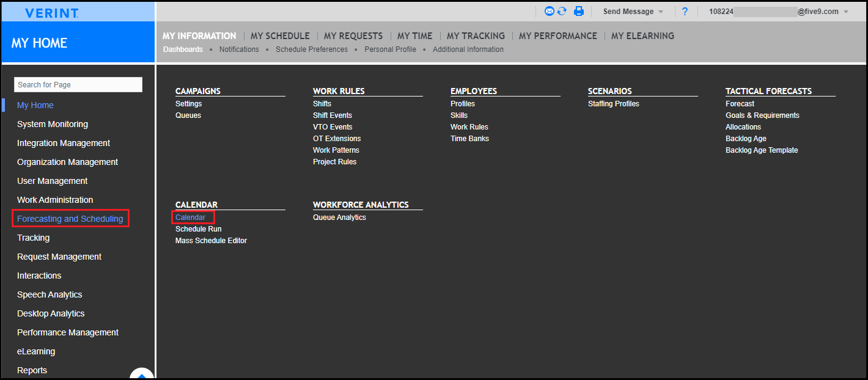Click the refresh arrows icon
868x380 pixels.
[562, 11]
